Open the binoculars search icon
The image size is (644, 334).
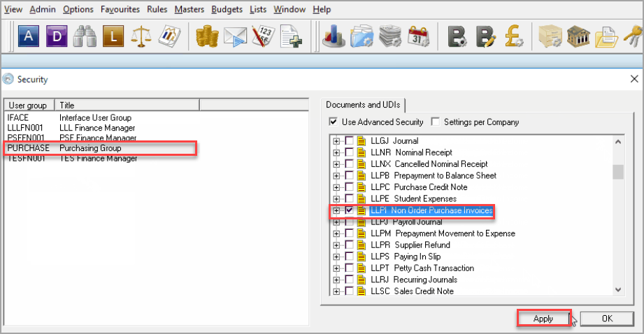click(85, 36)
